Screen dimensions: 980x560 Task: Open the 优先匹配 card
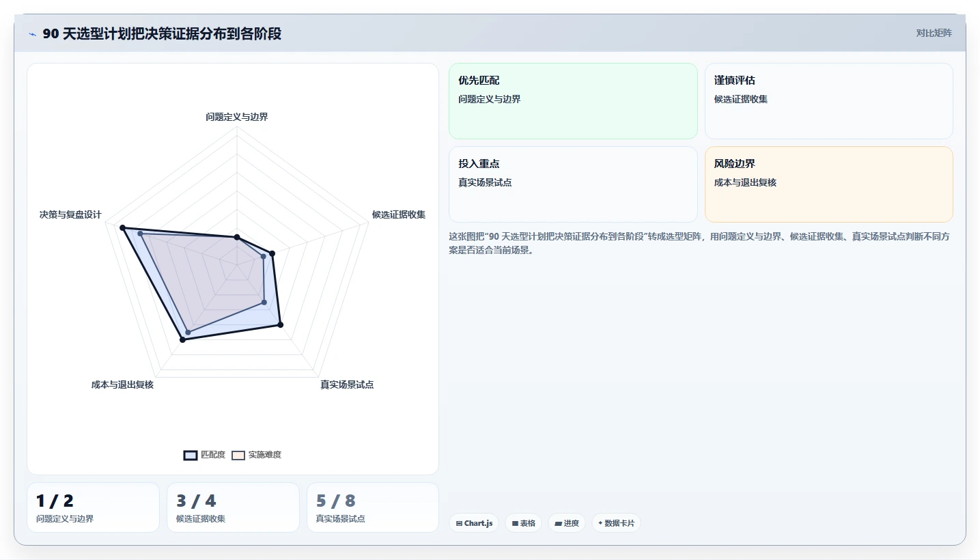[573, 101]
